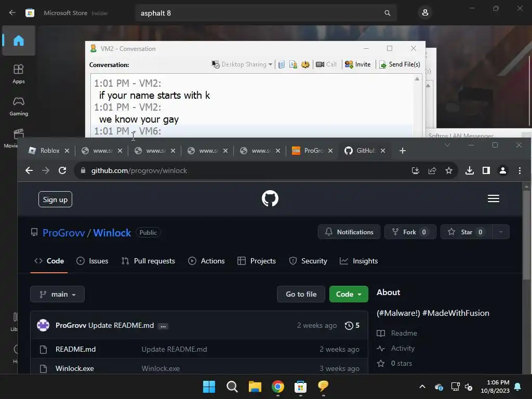The height and width of the screenshot is (399, 532).
Task: Click Microsoft Store search magnifier icon
Action: point(387,13)
